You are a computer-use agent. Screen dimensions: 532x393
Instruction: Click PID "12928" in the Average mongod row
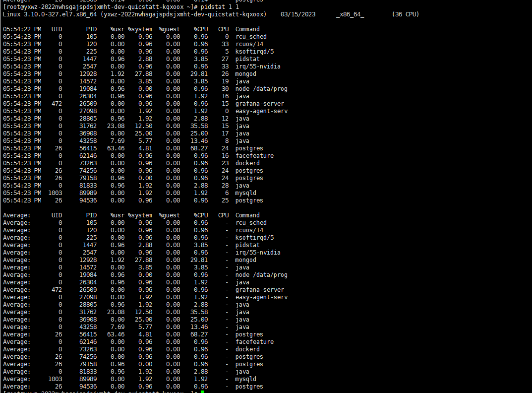(88, 260)
